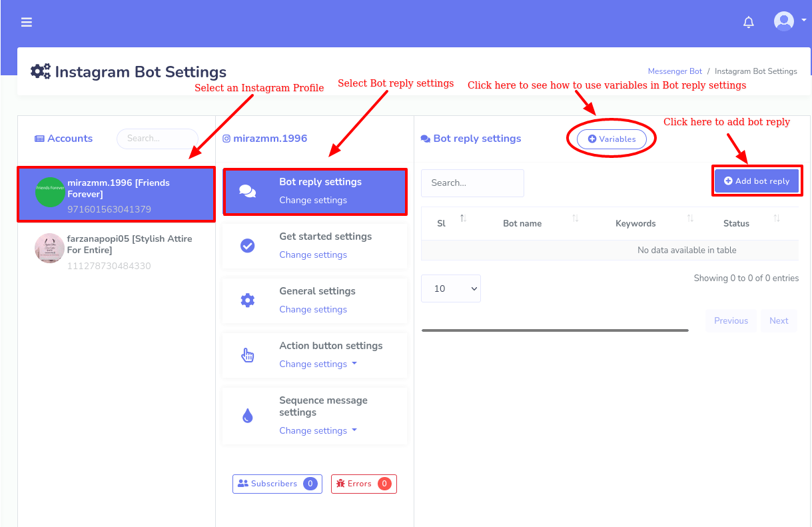
Task: Expand Action button Change settings dropdown
Action: point(318,364)
